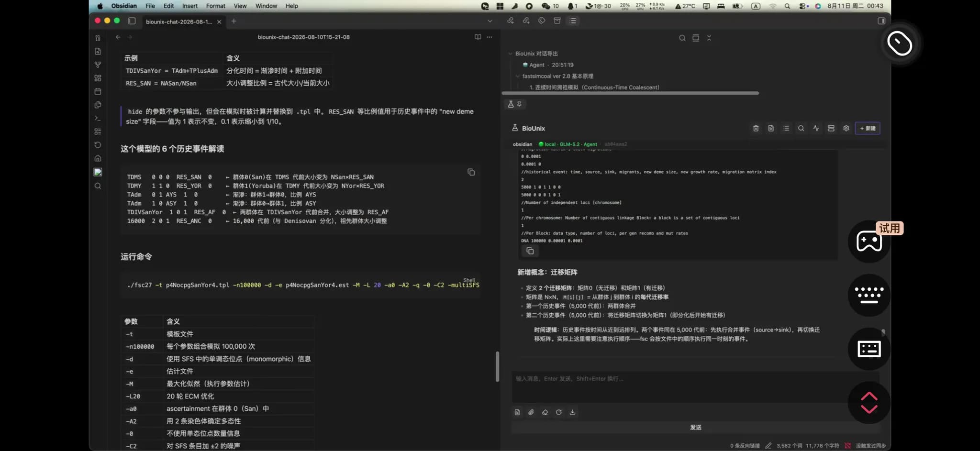This screenshot has width=980, height=451.
Task: Open BioUnix settings gear icon
Action: [846, 128]
